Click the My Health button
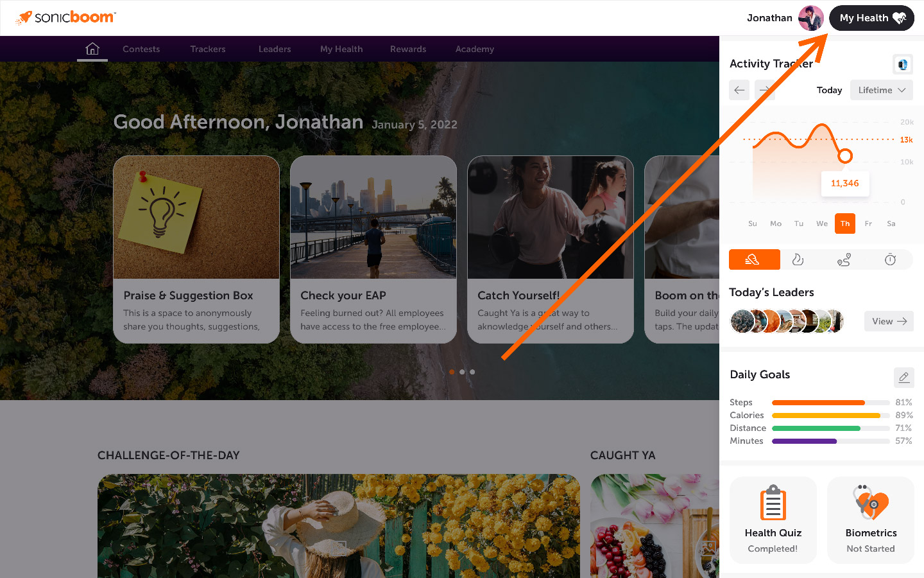The height and width of the screenshot is (578, 924). pyautogui.click(x=871, y=18)
